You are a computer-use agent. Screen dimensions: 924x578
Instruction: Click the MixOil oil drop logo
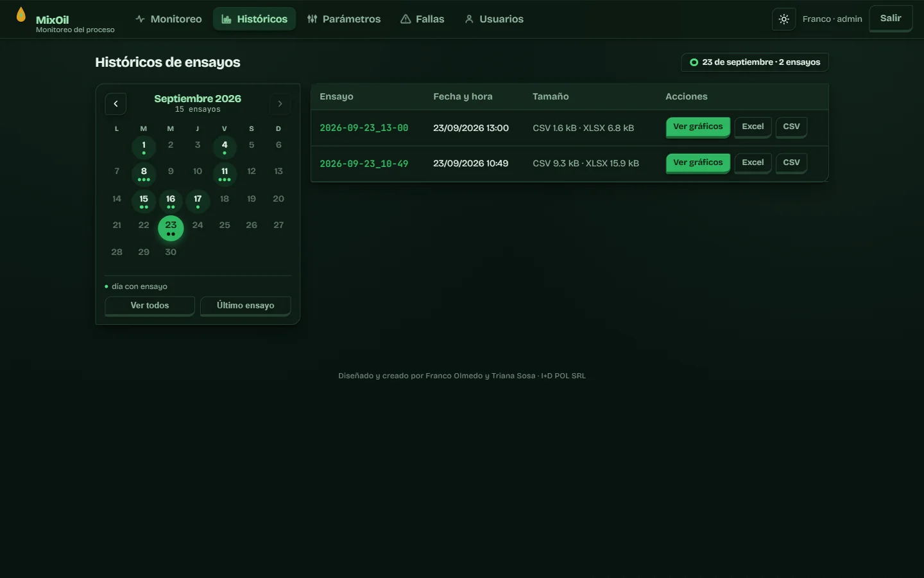click(21, 15)
